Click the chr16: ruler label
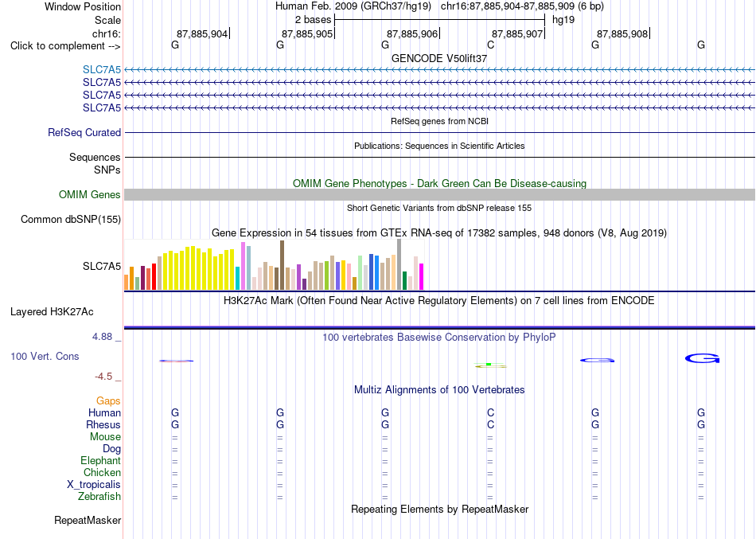The width and height of the screenshot is (756, 539). coord(107,33)
